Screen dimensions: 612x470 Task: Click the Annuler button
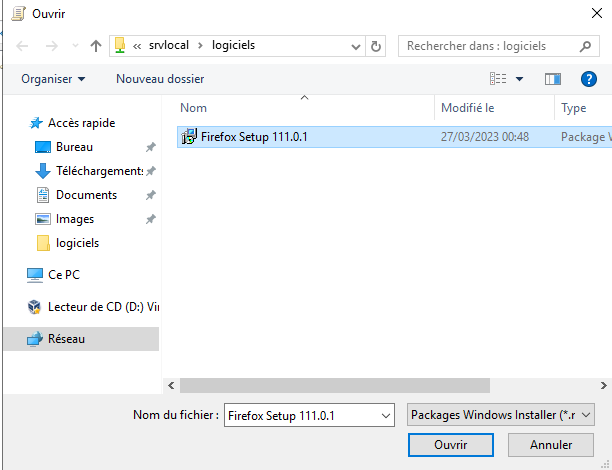coord(551,444)
